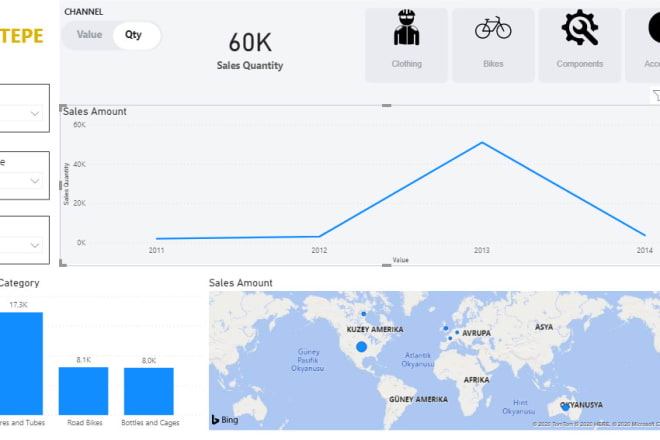
Task: Select the 17,3K Tires and Tubes bar
Action: 21,363
